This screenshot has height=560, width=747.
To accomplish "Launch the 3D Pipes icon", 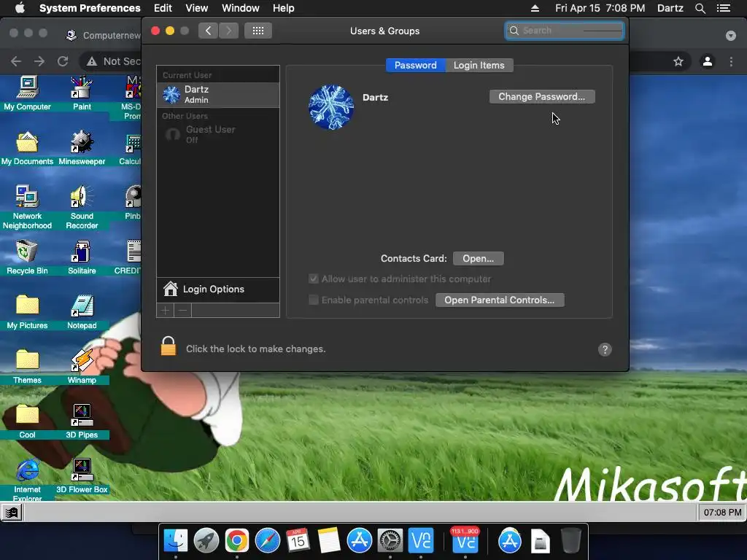I will pyautogui.click(x=82, y=421).
